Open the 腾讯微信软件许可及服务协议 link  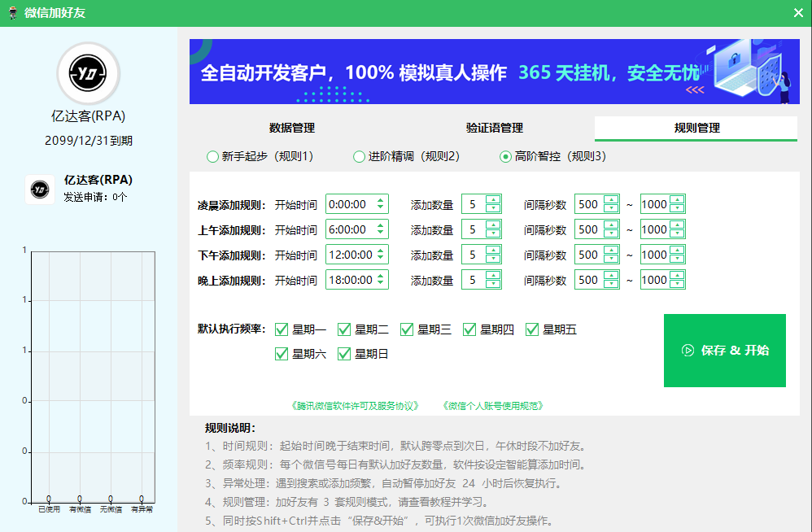click(354, 405)
